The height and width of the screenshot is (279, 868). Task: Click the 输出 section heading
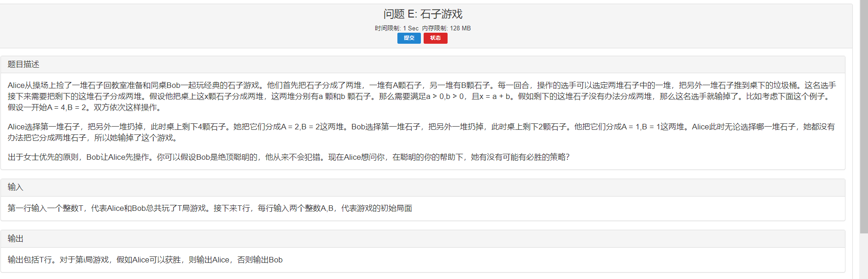(15, 238)
